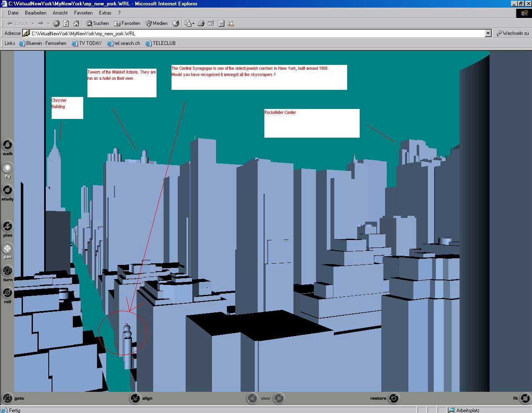Open the browsing history pane
This screenshot has height=413, width=532.
(176, 23)
